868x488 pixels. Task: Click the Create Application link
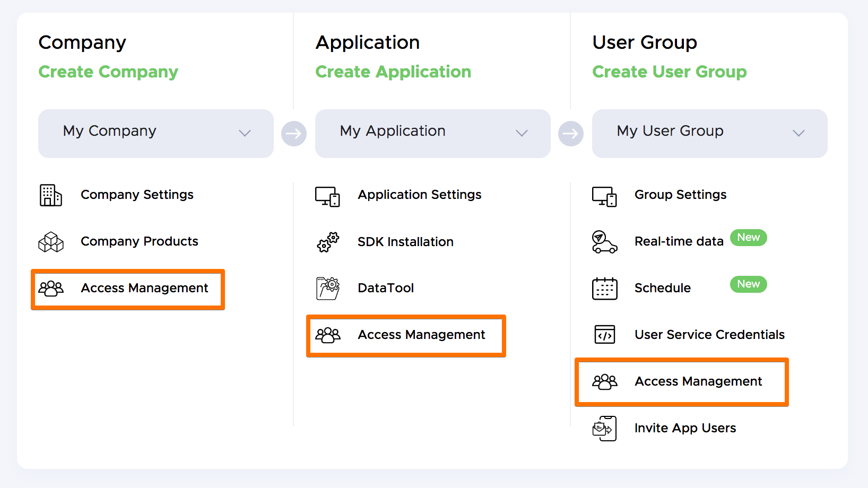point(393,72)
